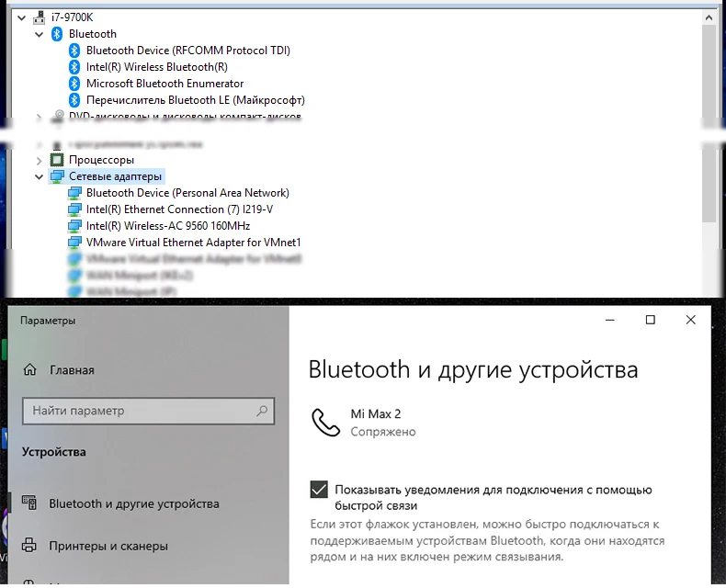Image resolution: width=726 pixels, height=588 pixels.
Task: Open Bluetooth и другие устройства sidebar item
Action: (x=134, y=503)
